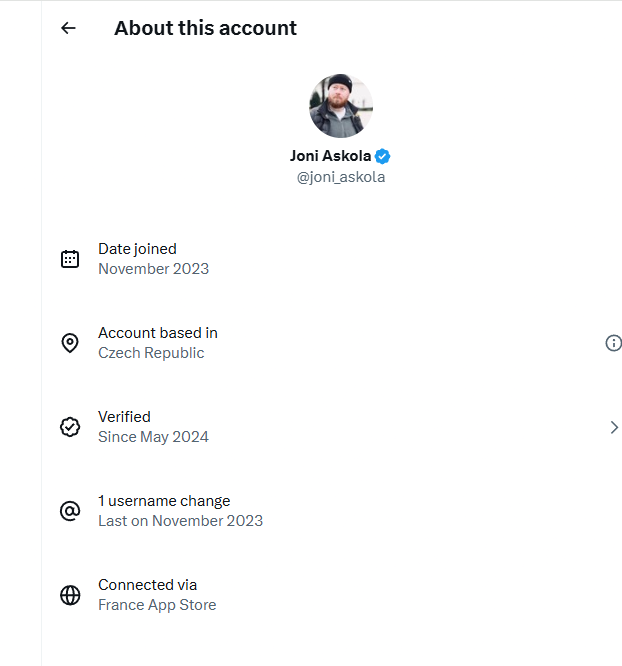This screenshot has height=666, width=622.
Task: Select the Date joined row label
Action: [x=137, y=249]
